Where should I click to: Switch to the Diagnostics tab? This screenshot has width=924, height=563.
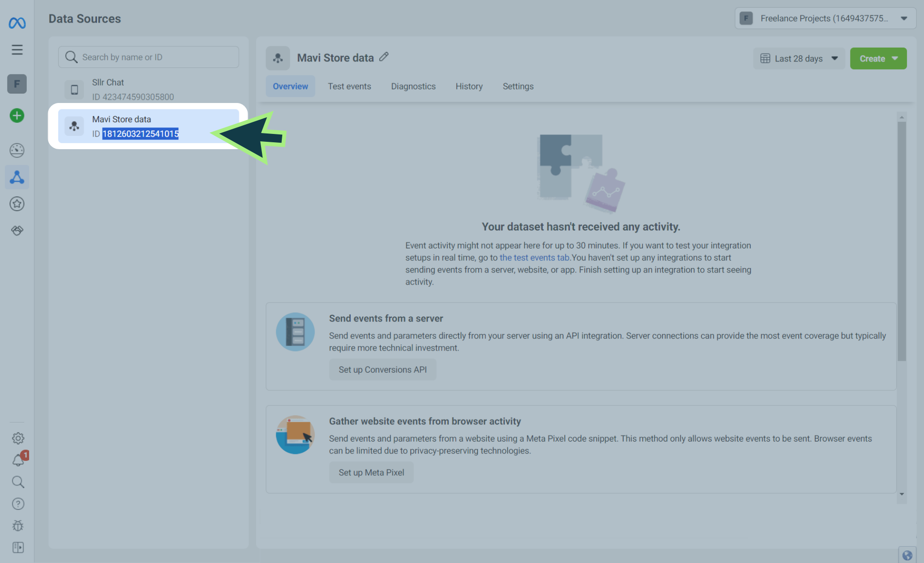[x=413, y=86]
